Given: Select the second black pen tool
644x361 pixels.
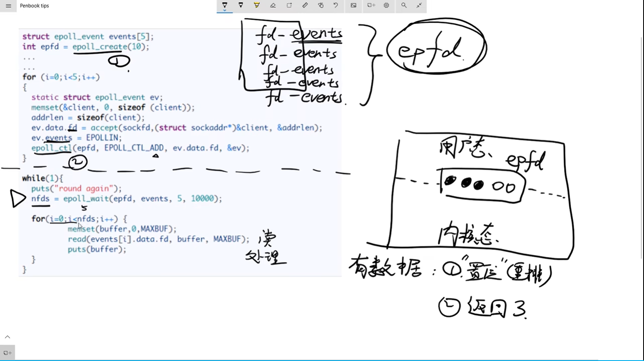Looking at the screenshot, I should [241, 5].
